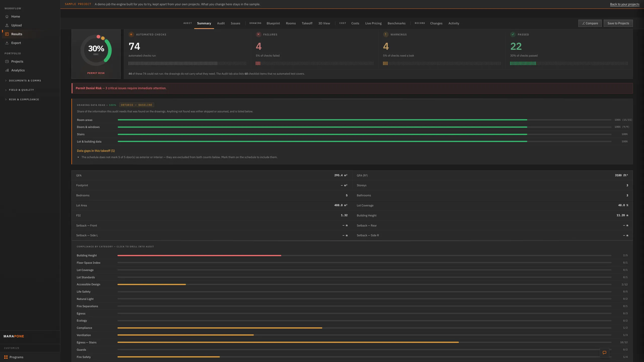This screenshot has width=644, height=362.
Task: Click the Warnings exclamation icon
Action: (386, 34)
